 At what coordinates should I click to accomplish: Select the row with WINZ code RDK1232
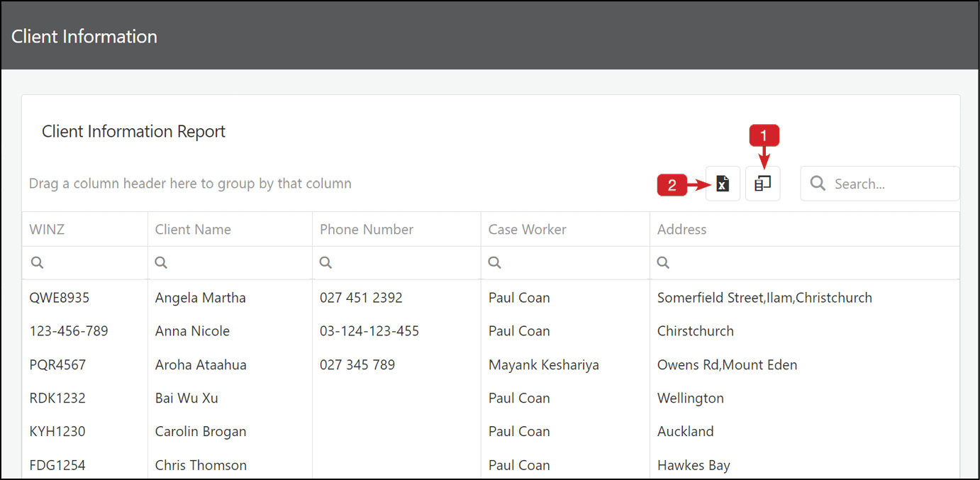[x=57, y=398]
